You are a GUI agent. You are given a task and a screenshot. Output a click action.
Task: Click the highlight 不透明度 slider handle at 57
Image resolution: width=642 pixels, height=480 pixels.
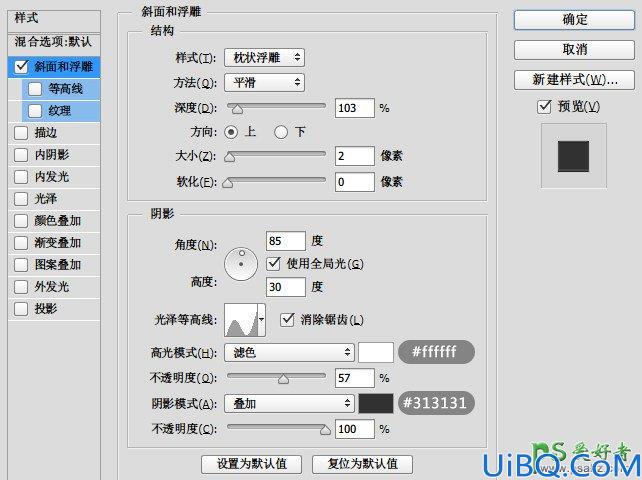(283, 379)
